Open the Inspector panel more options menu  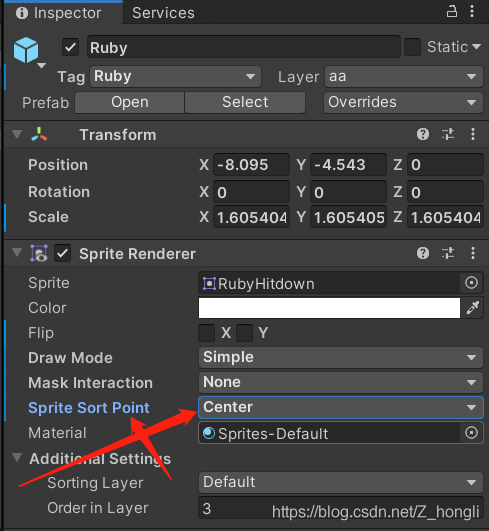(x=472, y=12)
